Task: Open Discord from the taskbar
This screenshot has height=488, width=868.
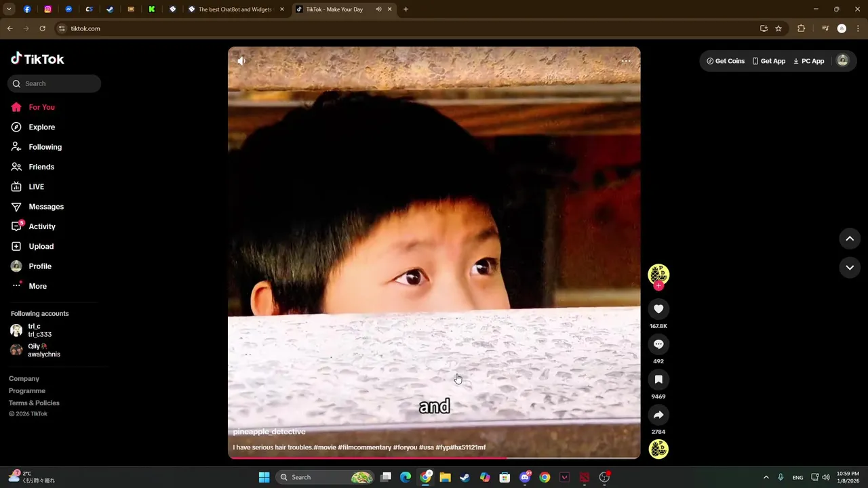Action: coord(524,477)
